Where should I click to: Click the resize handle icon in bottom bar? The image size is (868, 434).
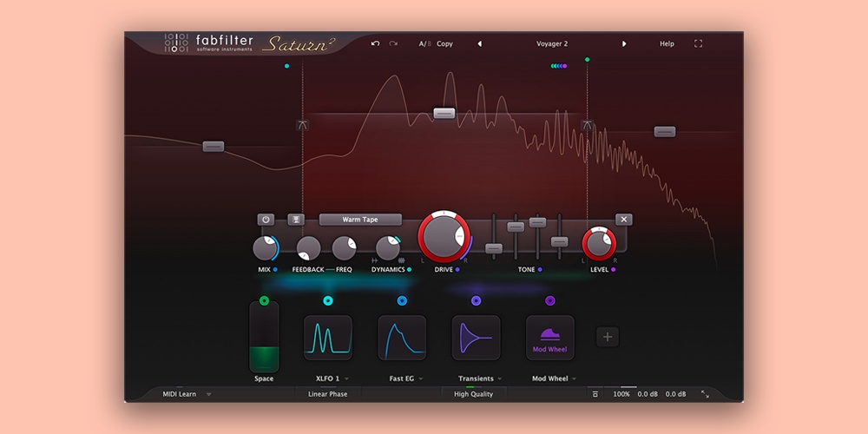click(705, 394)
